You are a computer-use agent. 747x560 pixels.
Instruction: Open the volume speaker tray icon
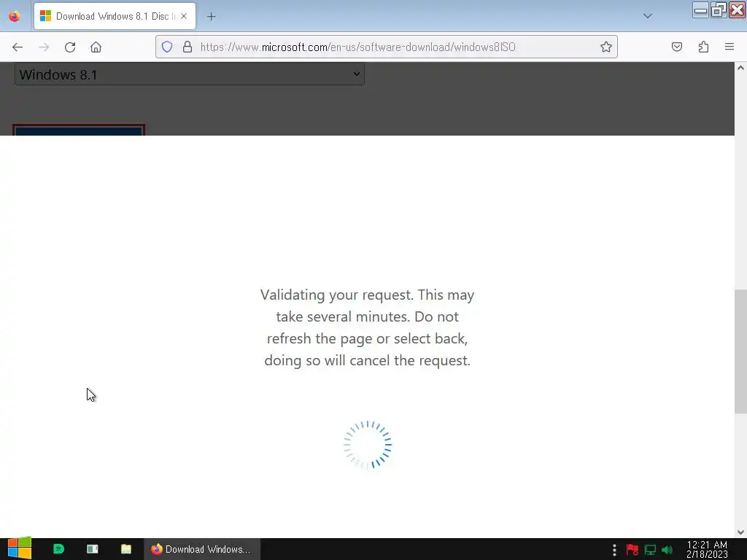pos(667,550)
